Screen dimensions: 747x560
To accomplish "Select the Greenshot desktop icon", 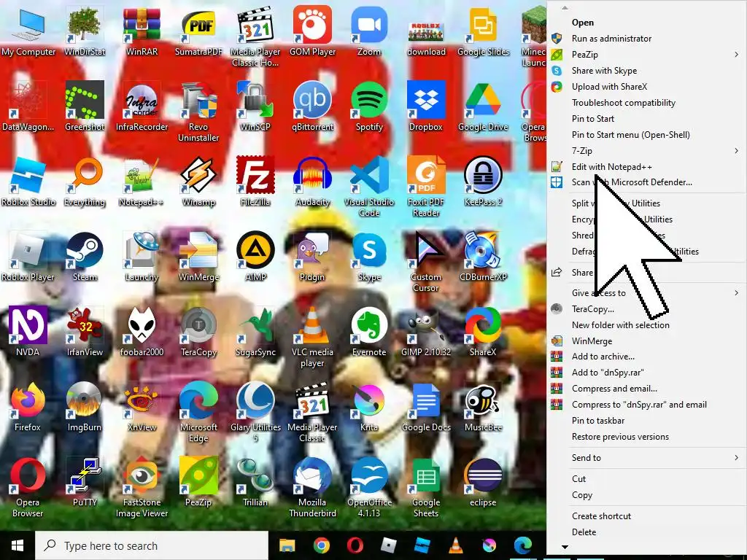I will (x=85, y=106).
